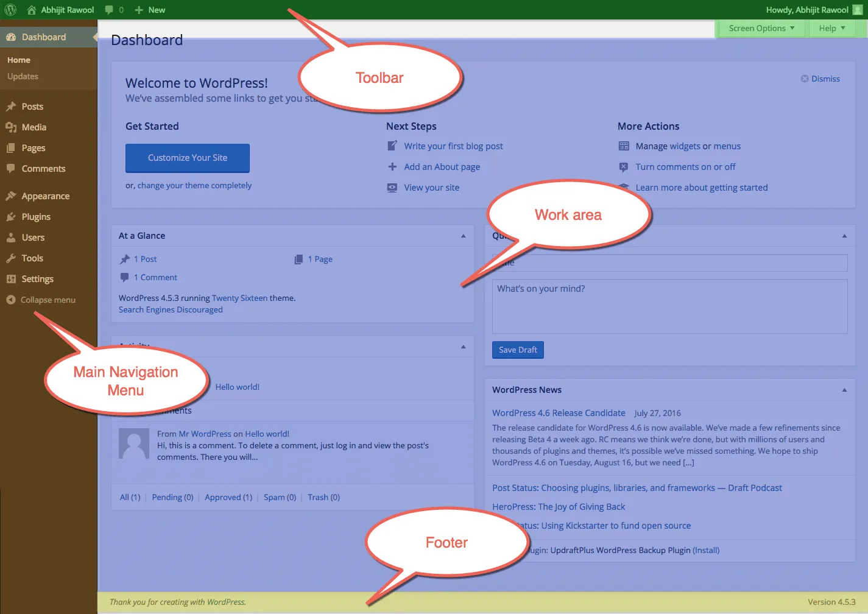Click the pushpin icon beside 1 Post

125,259
